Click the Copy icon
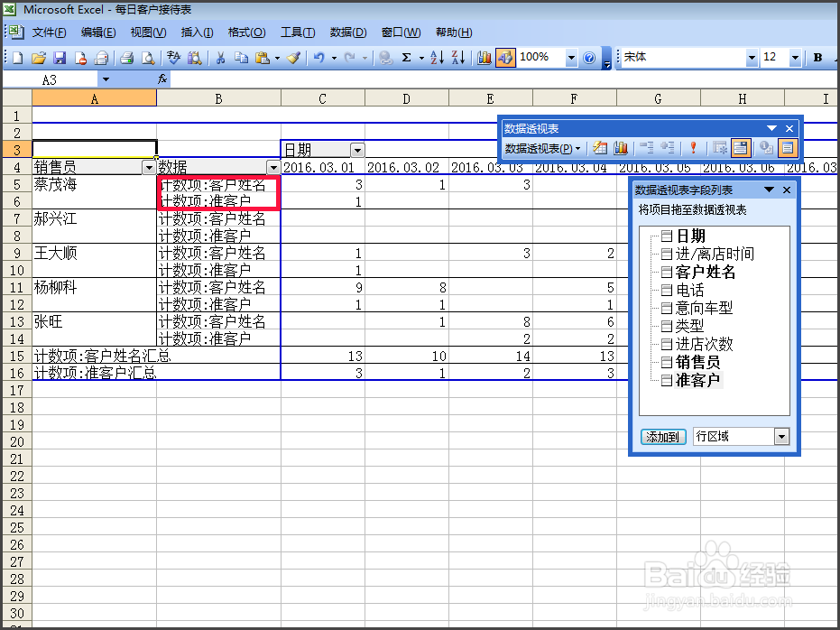 point(241,58)
